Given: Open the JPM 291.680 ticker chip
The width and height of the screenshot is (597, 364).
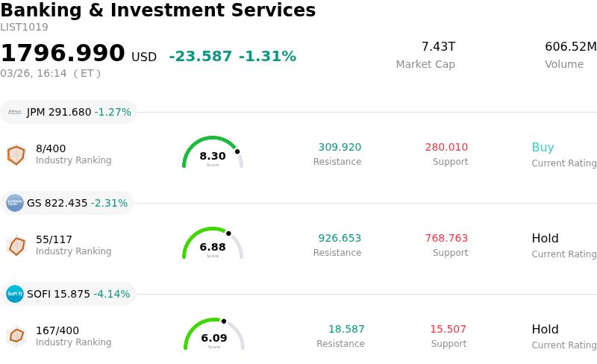Looking at the screenshot, I should click(x=69, y=112).
